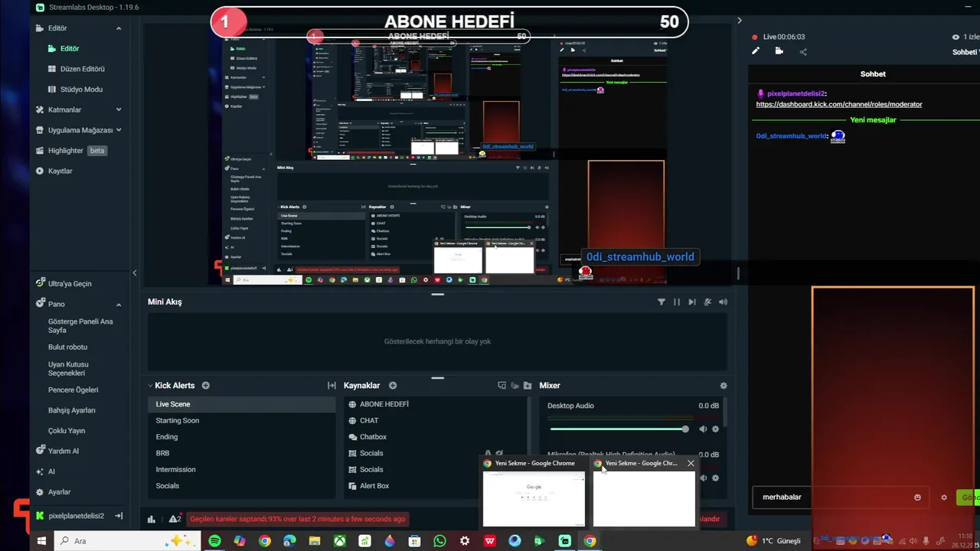980x551 pixels.
Task: Click Ultra'ya Geçin upgrade link
Action: pos(70,283)
